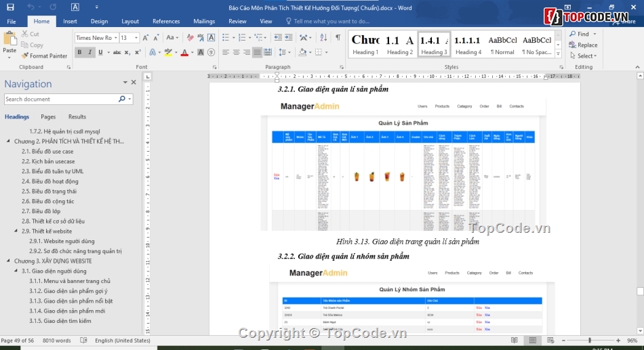Open the References ribbon tab
Screen dimensions: 644x350
point(166,22)
